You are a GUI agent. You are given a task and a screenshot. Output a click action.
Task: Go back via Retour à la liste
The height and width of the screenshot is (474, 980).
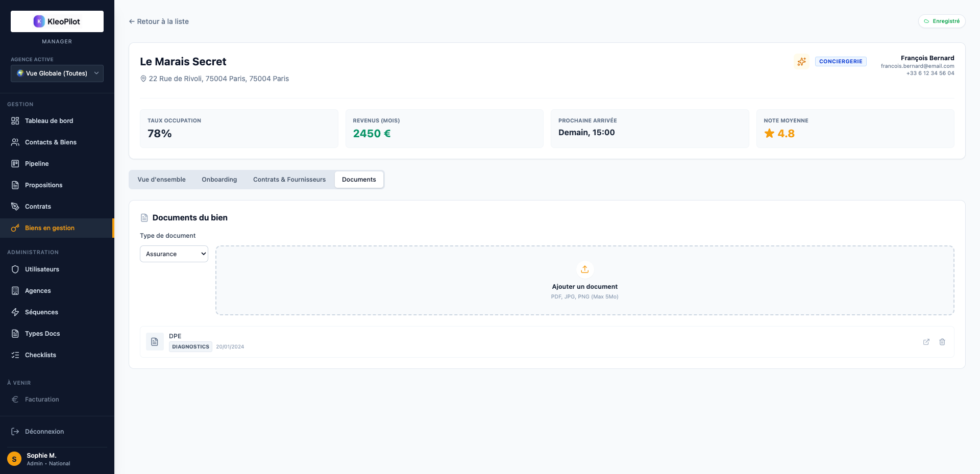159,21
